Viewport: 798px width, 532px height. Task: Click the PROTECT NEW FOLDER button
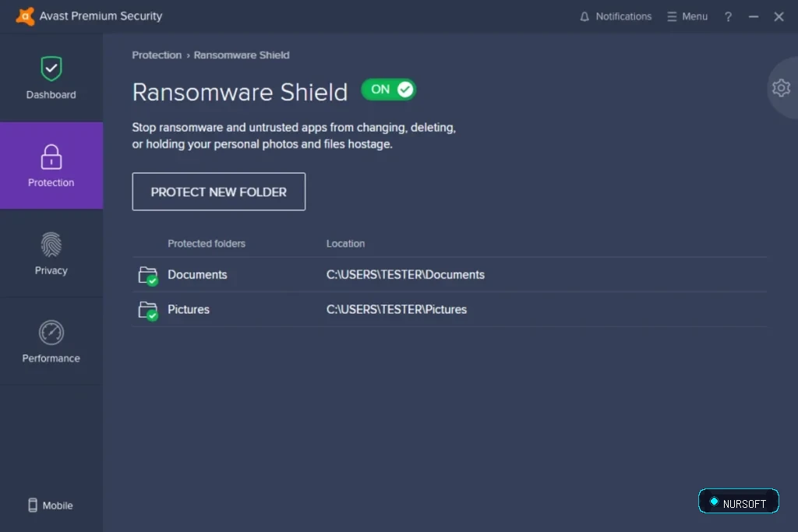pos(218,192)
